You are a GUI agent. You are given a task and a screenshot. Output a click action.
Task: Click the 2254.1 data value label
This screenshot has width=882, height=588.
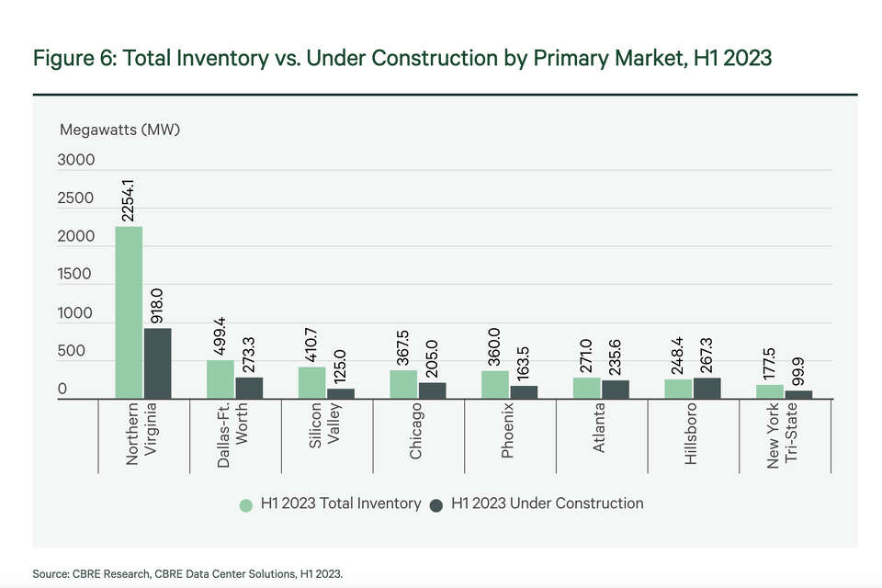129,200
